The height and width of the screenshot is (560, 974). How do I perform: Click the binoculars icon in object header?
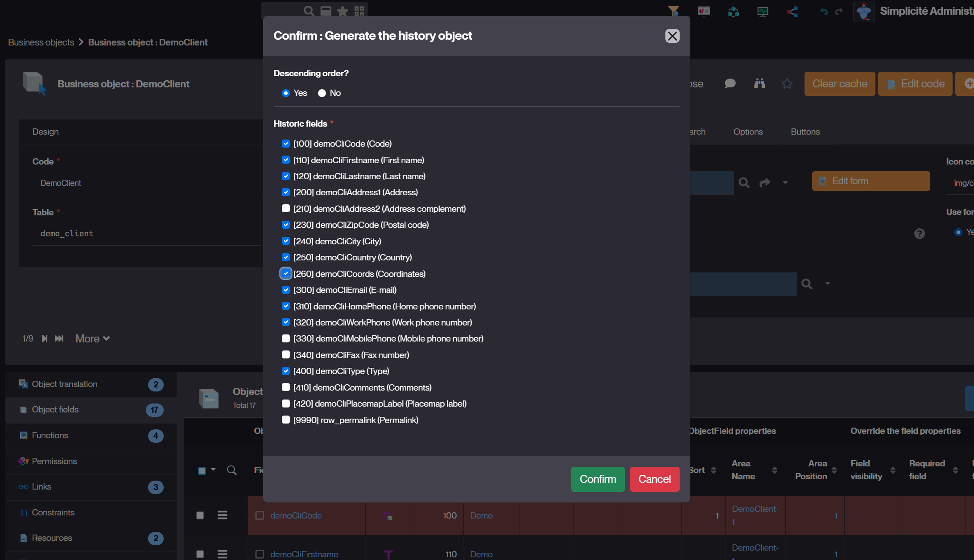(759, 83)
